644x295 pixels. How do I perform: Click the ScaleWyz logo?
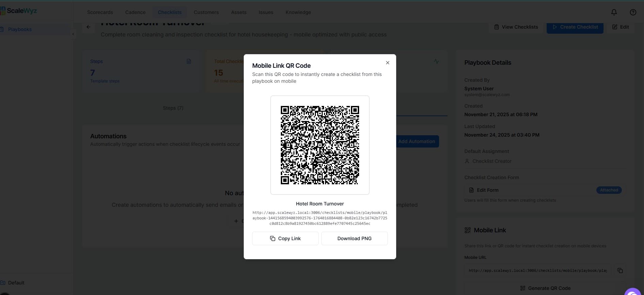18,11
